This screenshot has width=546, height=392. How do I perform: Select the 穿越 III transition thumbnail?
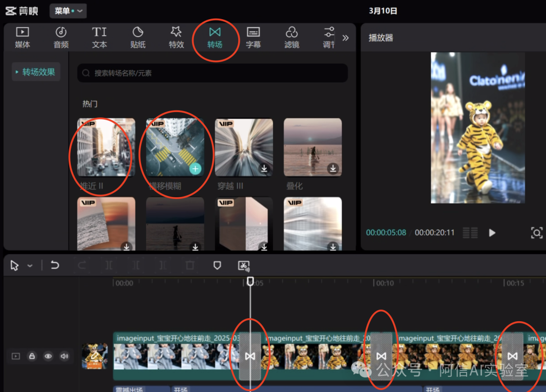[244, 147]
